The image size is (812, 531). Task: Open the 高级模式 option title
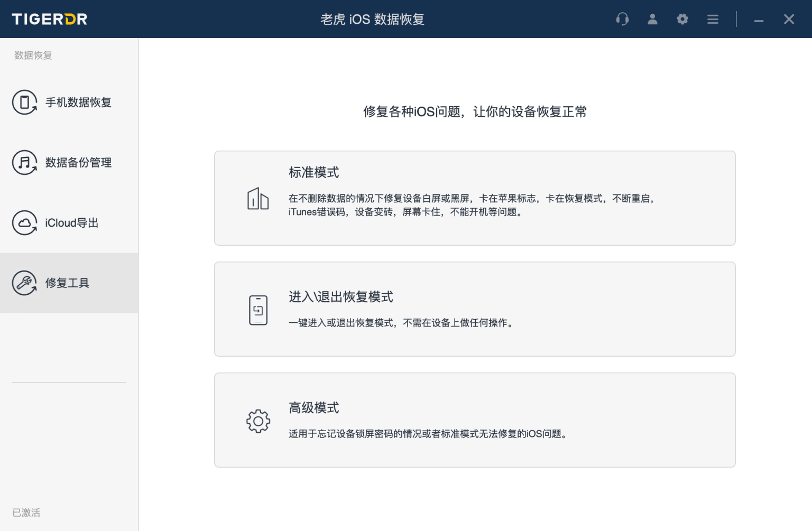(313, 408)
